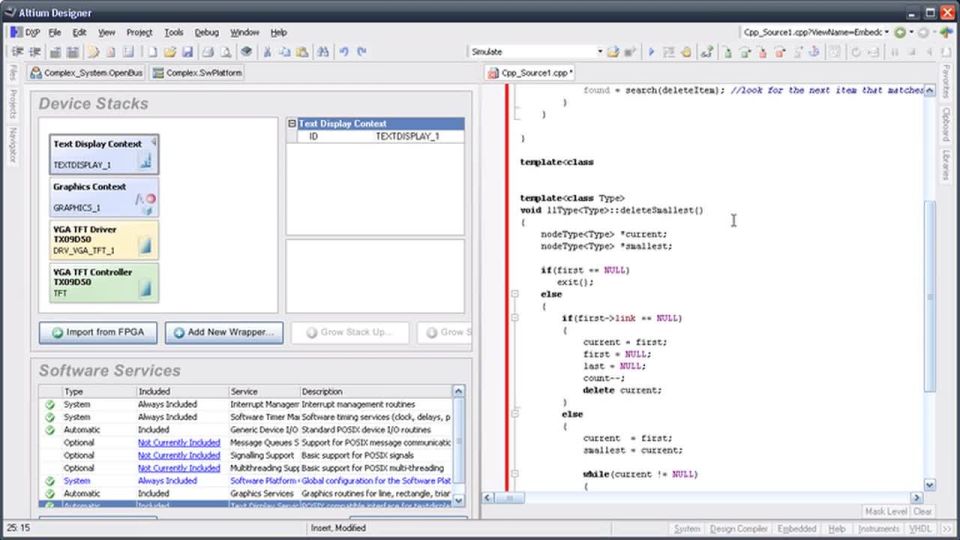Click Not Currently Included for Message Queues
This screenshot has width=960, height=540.
click(179, 443)
